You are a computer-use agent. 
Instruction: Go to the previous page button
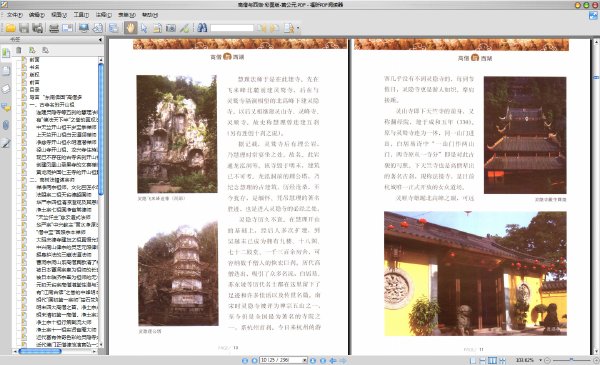(254, 360)
